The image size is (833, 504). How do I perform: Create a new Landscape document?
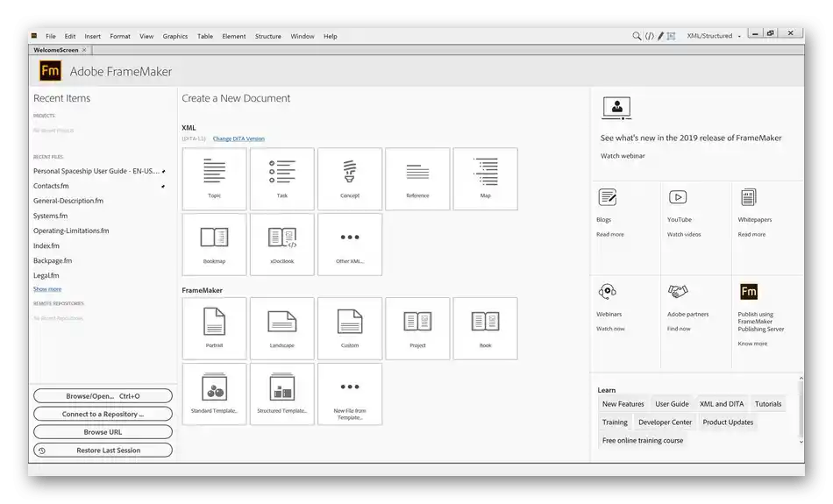tap(282, 329)
